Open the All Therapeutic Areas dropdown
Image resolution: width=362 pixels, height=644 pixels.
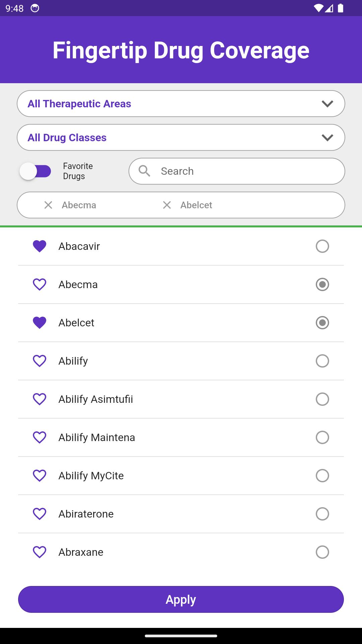coord(181,104)
